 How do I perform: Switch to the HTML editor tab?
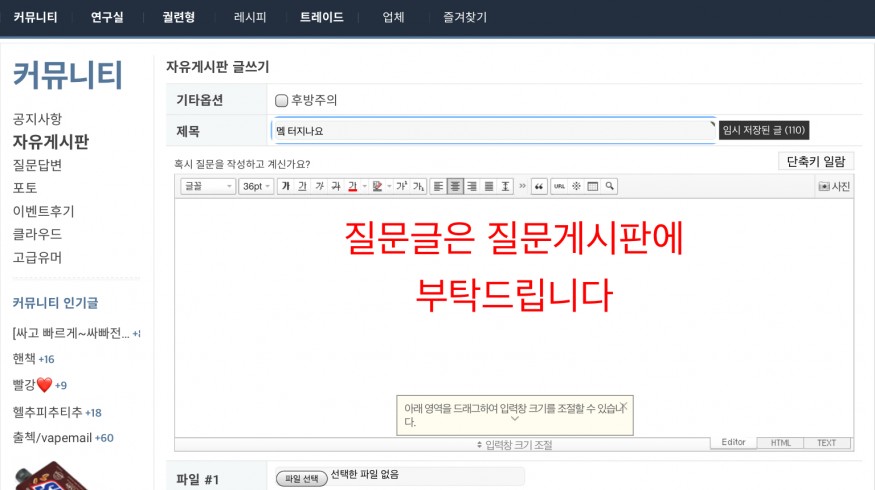pos(780,443)
